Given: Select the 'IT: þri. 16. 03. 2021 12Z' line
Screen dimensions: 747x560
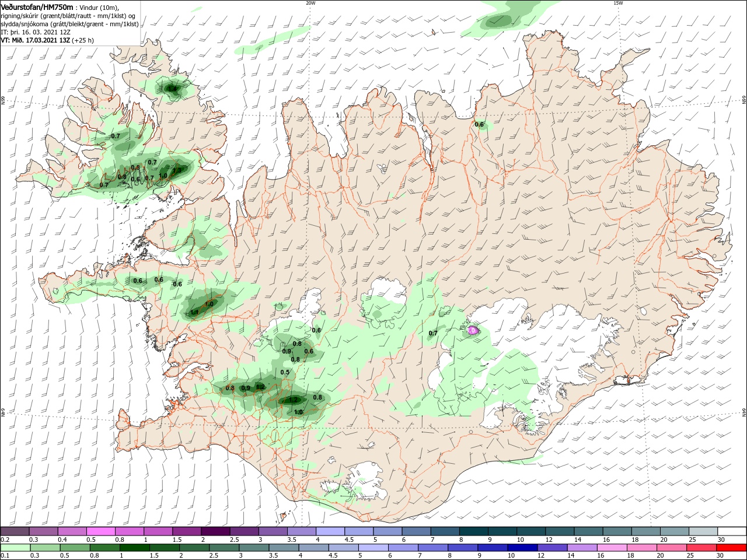Looking at the screenshot, I should (x=35, y=32).
